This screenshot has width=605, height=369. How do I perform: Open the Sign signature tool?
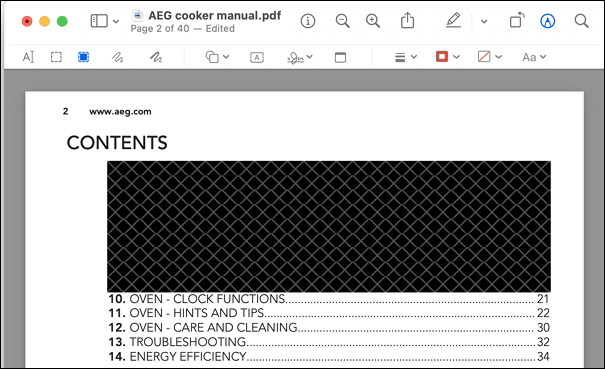[296, 58]
